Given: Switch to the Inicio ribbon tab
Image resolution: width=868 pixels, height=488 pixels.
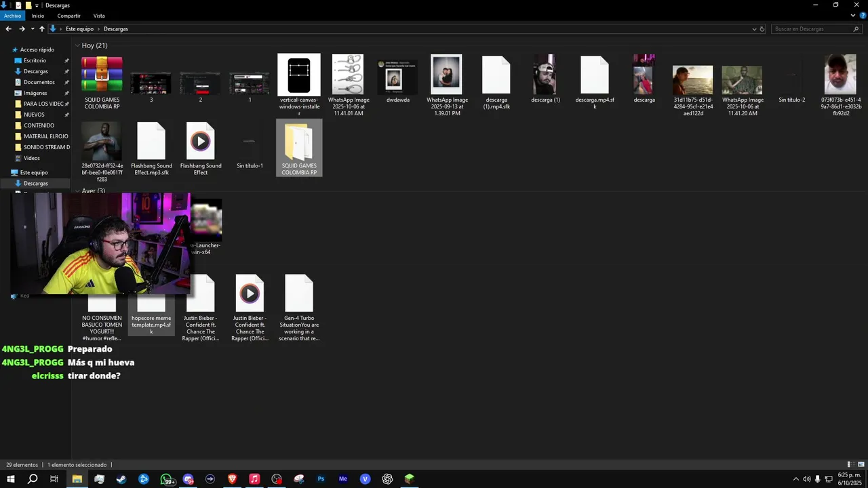Looking at the screenshot, I should click(37, 16).
